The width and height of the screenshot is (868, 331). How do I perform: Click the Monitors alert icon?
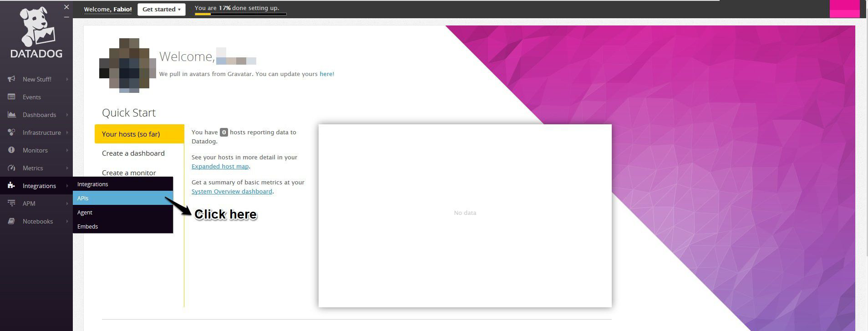12,150
